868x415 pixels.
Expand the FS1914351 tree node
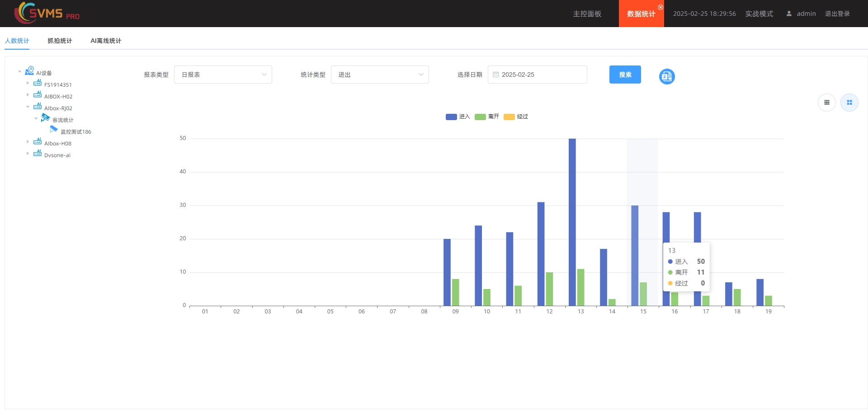tap(28, 83)
